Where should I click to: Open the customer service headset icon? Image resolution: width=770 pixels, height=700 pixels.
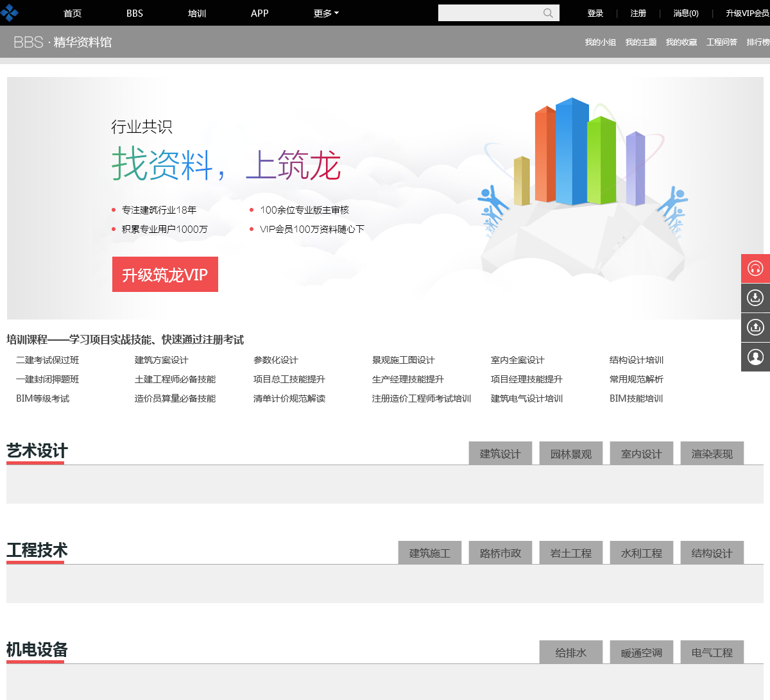tap(755, 268)
